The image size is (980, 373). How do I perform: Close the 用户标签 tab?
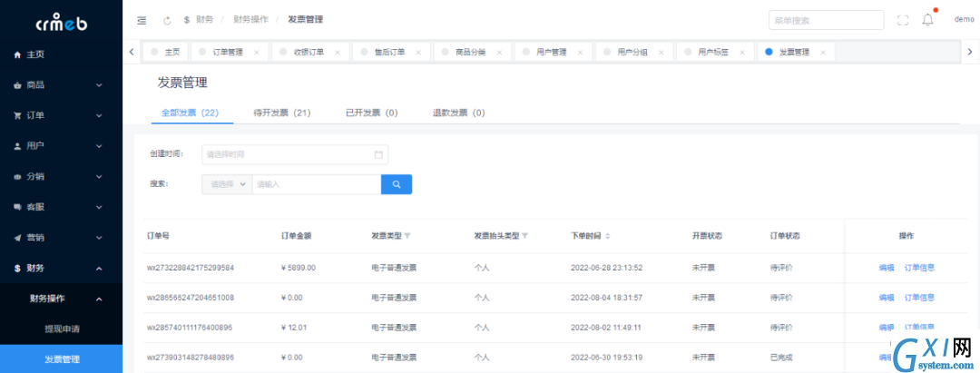[742, 53]
